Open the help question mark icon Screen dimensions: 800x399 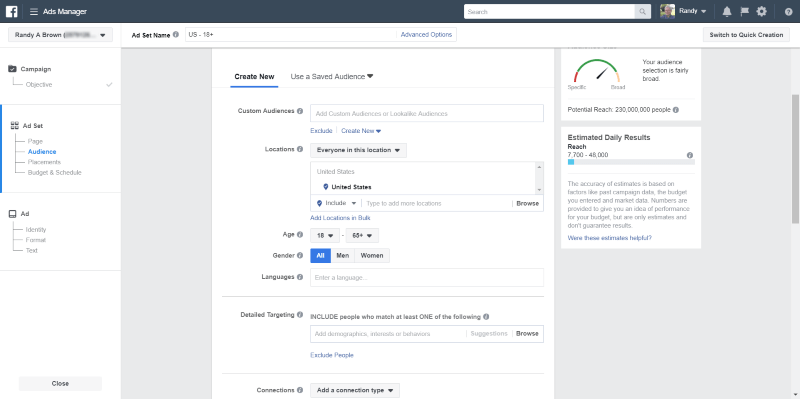788,12
